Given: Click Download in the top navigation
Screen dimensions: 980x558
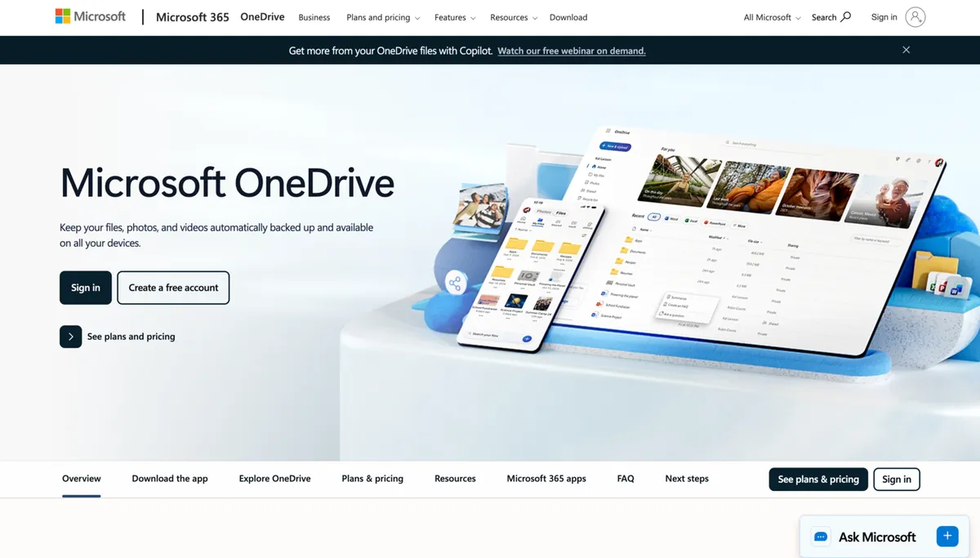Looking at the screenshot, I should coord(568,16).
